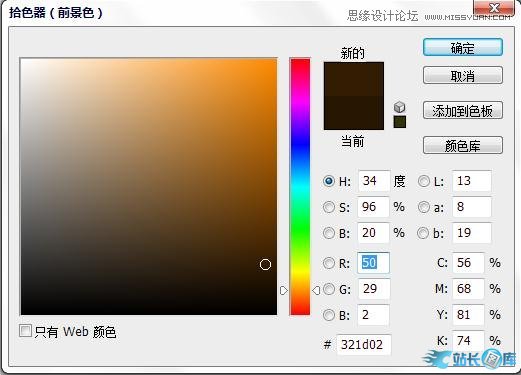
Task: Select the RGB blue B radio button
Action: point(329,315)
